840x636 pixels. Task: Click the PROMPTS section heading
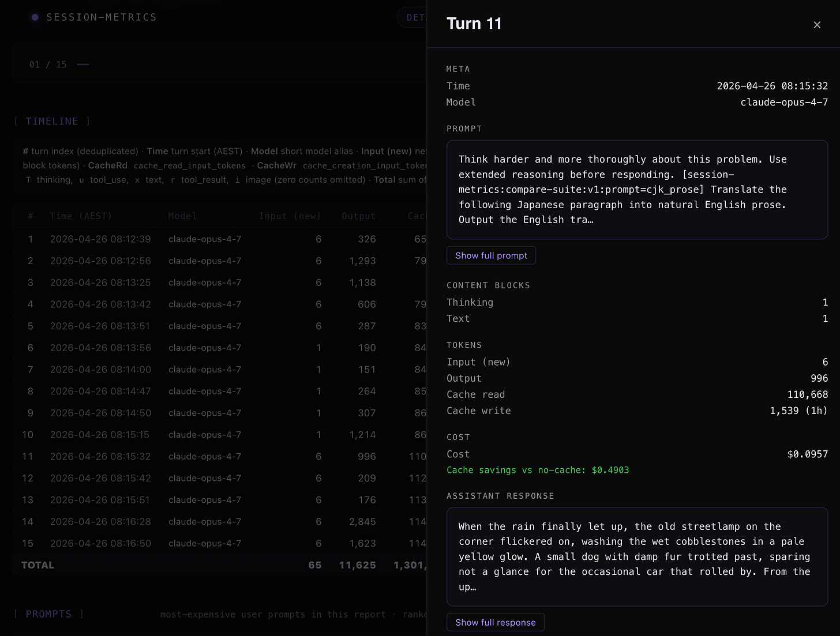tap(48, 614)
